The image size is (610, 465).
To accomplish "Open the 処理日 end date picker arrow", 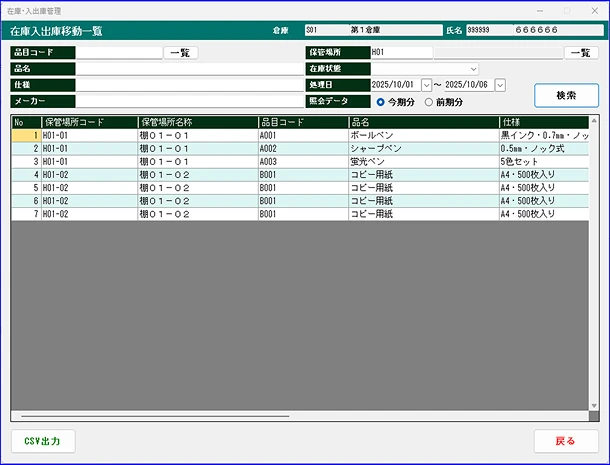I will 500,85.
